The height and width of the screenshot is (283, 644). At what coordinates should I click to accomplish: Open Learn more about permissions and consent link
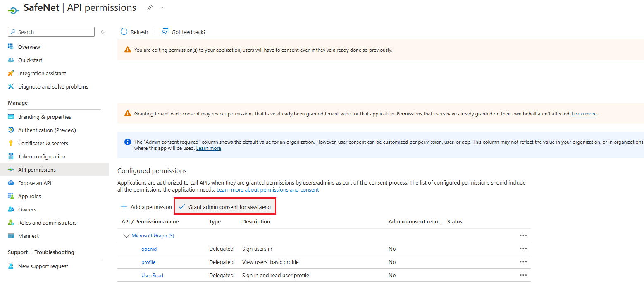[x=268, y=189]
